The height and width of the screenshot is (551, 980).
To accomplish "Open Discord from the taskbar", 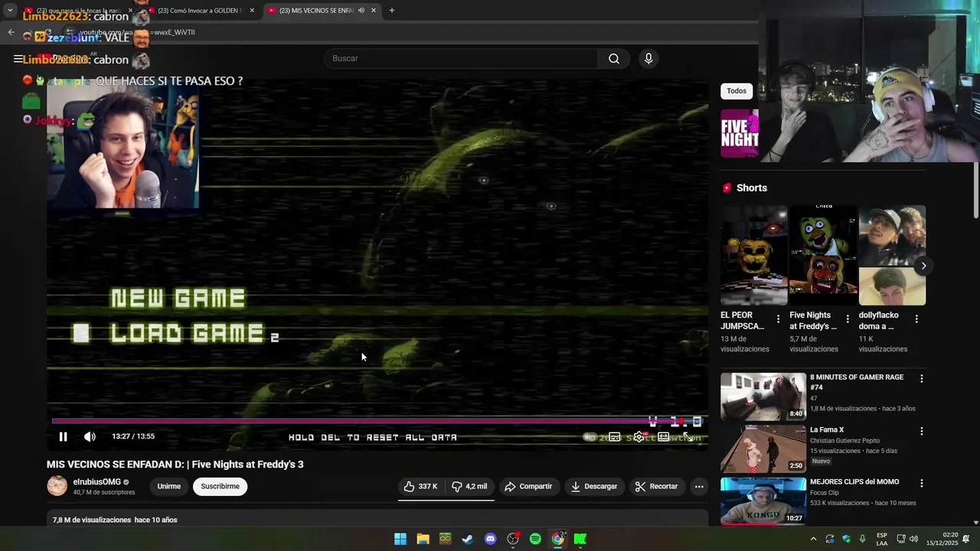I will pos(491,539).
